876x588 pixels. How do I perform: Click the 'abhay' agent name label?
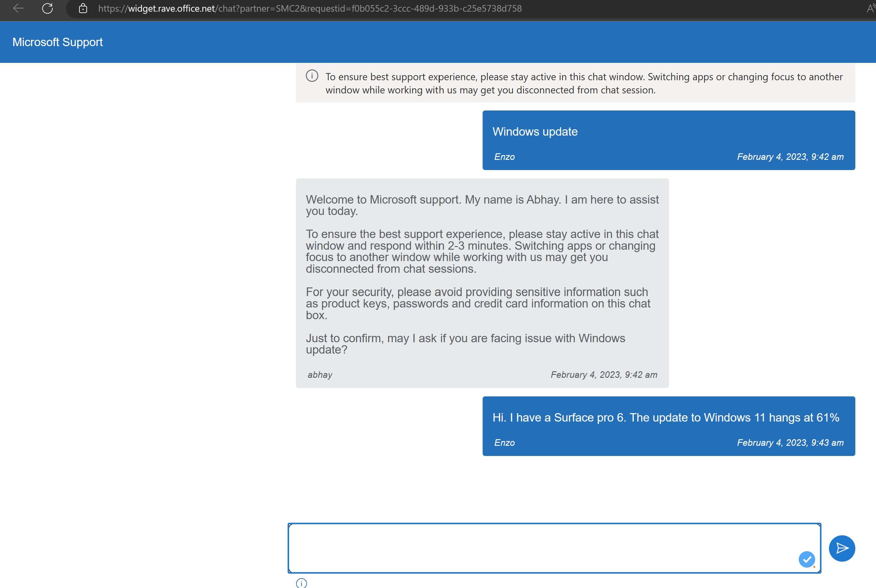click(x=320, y=375)
